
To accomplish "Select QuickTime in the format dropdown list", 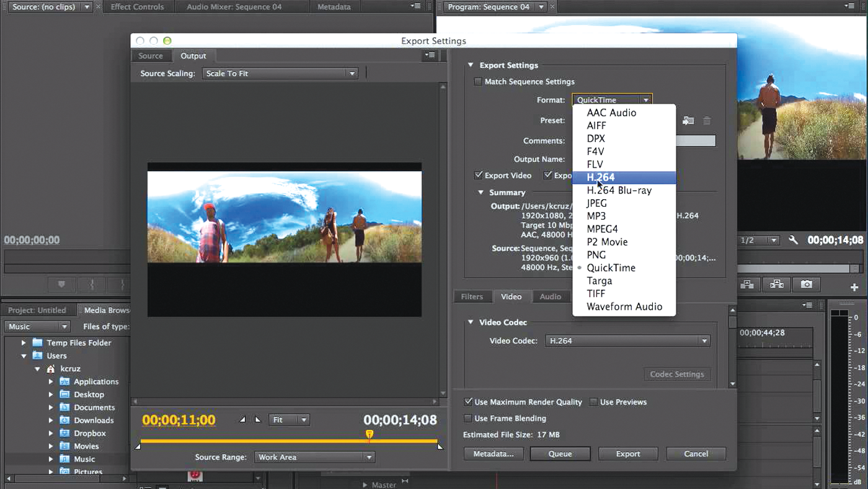I will coord(624,268).
